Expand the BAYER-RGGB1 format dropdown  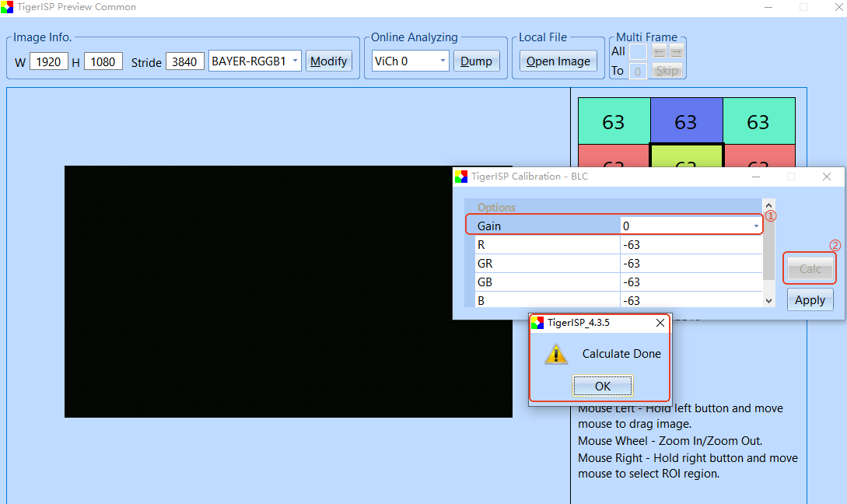tap(295, 61)
